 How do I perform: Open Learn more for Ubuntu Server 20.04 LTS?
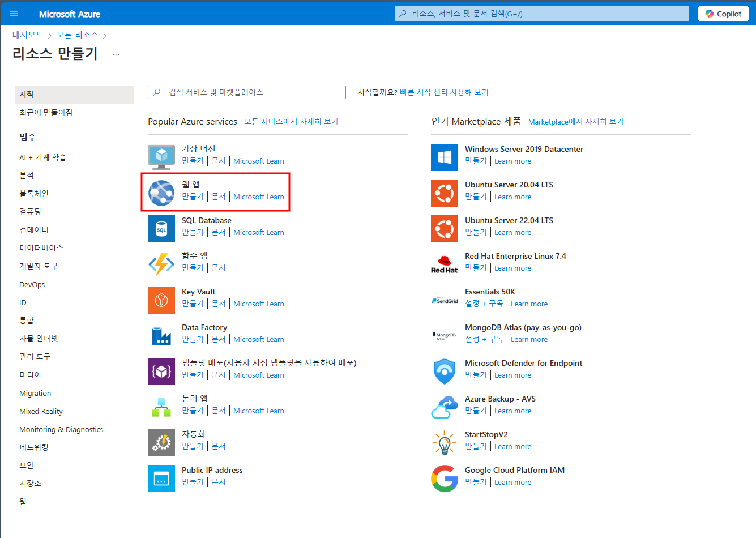pyautogui.click(x=513, y=197)
